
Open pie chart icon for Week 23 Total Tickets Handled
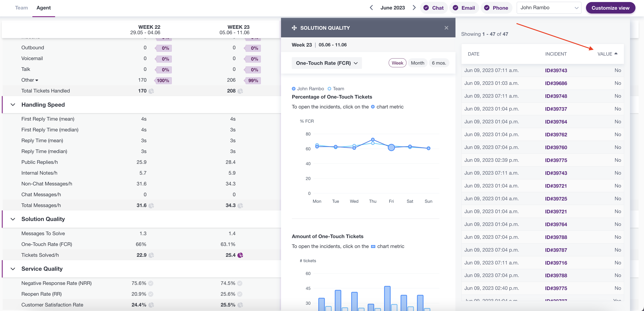click(x=240, y=91)
